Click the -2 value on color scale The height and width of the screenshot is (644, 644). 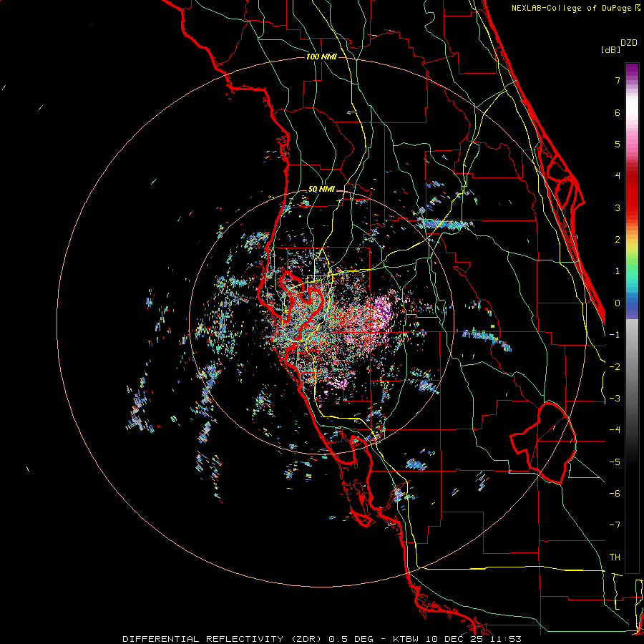pyautogui.click(x=615, y=367)
